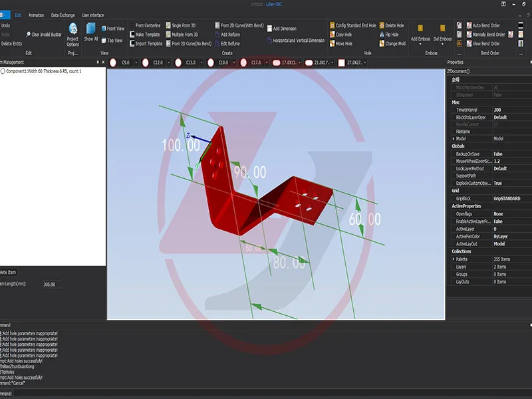Open the dropdown arrow next to C9.0
Image resolution: width=532 pixels, height=399 pixels.
click(x=137, y=63)
